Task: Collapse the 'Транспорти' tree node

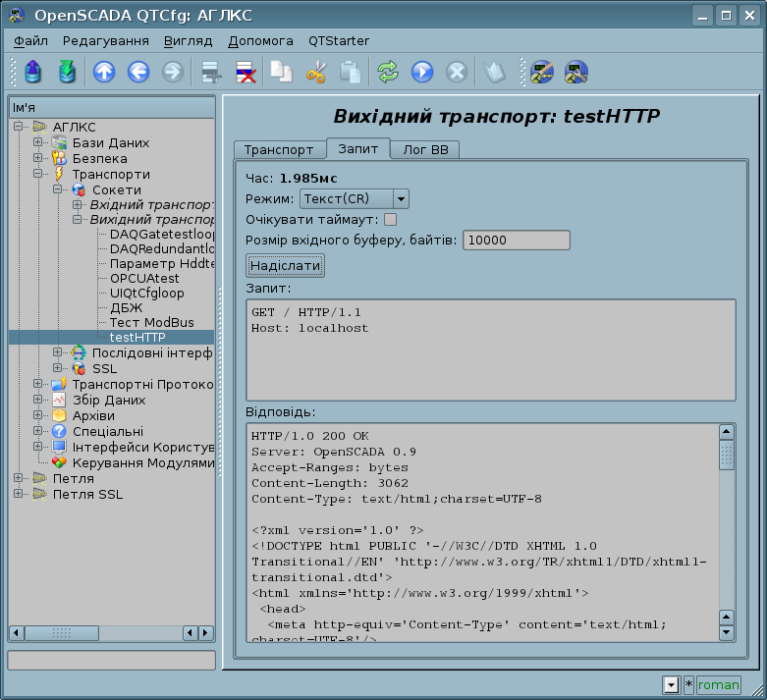Action: click(x=38, y=174)
